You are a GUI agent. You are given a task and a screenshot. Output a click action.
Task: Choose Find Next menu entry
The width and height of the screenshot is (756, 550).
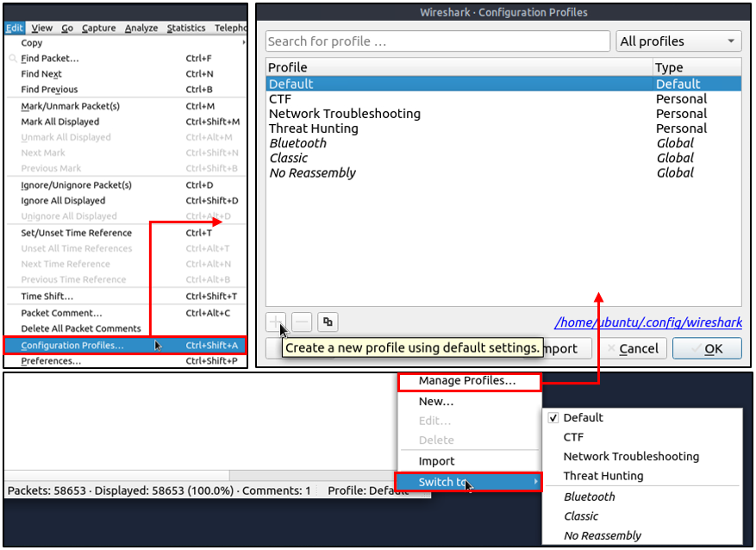125,74
